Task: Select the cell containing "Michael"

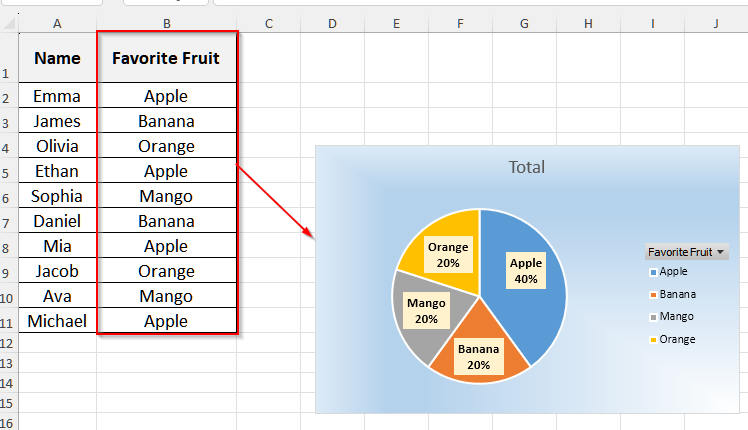Action: tap(57, 321)
